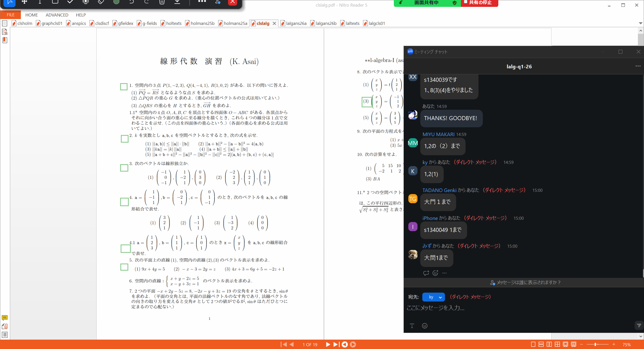Close the annotation toolbar with the red X
Image resolution: width=644 pixels, height=349 pixels.
pos(232,2)
